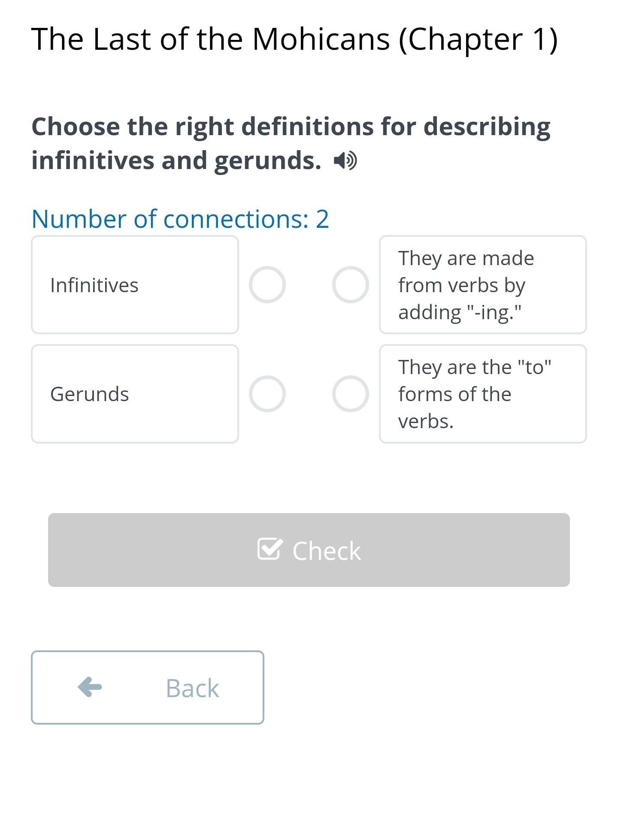Click "(Chapter 1)" in the page title
618x840 pixels.
point(478,39)
